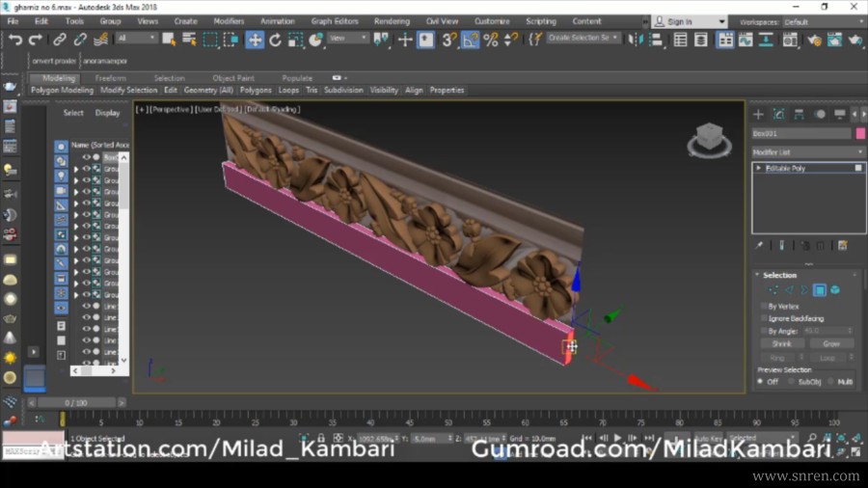Expand first group in scene explorer
This screenshot has width=868, height=488.
pos(76,168)
